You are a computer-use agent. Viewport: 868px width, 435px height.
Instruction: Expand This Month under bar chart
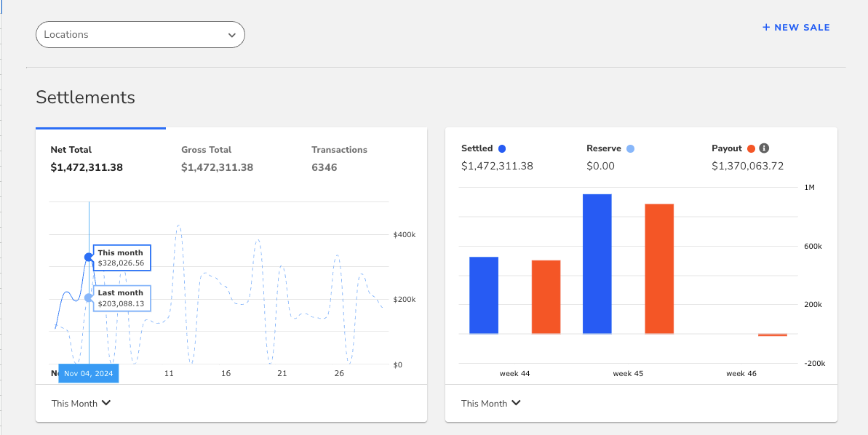point(490,403)
